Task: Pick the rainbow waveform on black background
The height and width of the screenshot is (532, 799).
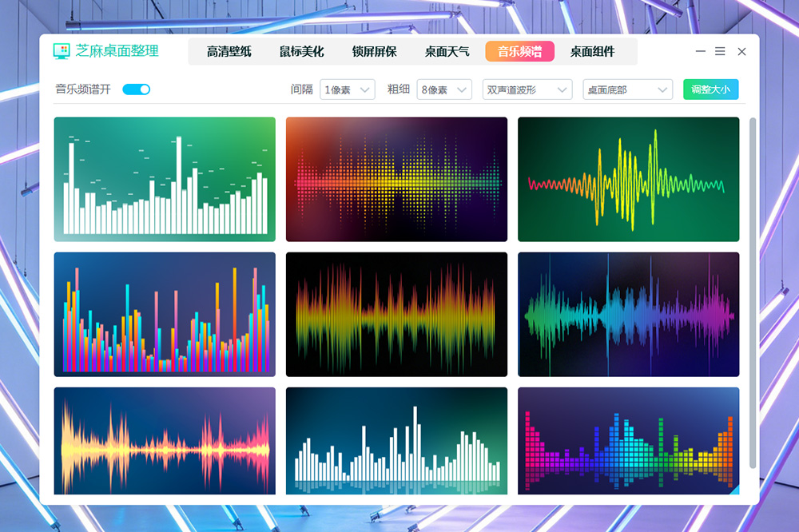Action: tap(396, 315)
